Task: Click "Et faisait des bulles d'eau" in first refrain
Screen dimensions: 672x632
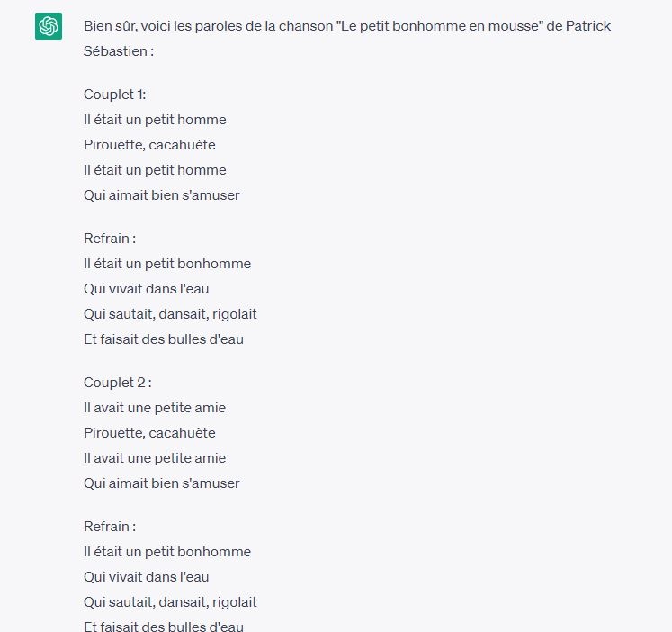Action: click(164, 339)
